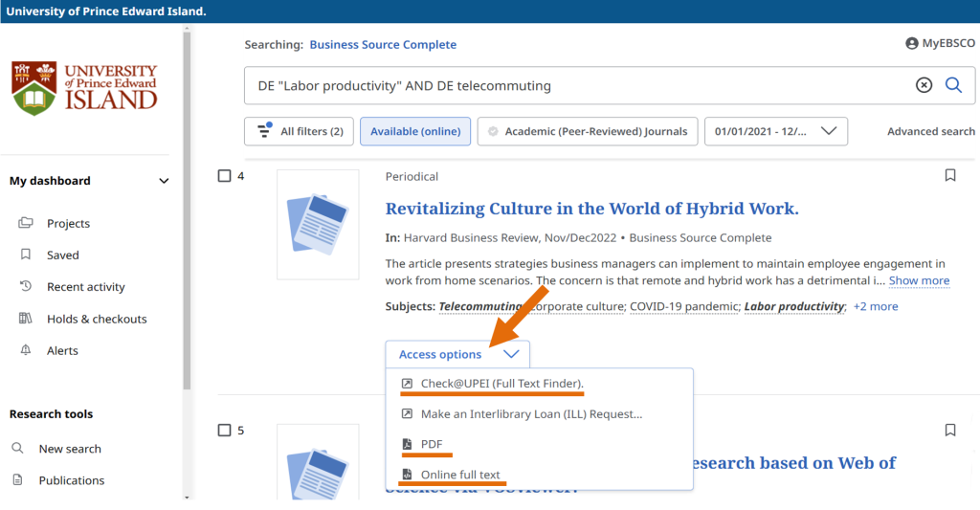
Task: Open Alerts in the dashboard
Action: [x=62, y=350]
